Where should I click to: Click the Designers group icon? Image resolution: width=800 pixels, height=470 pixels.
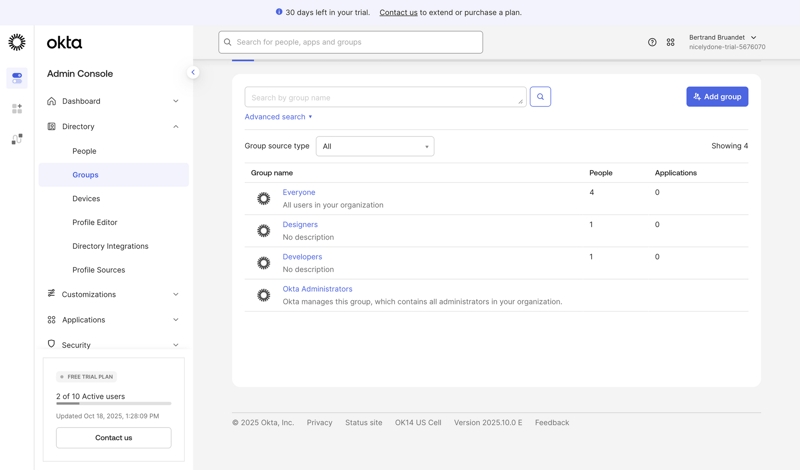tap(264, 231)
